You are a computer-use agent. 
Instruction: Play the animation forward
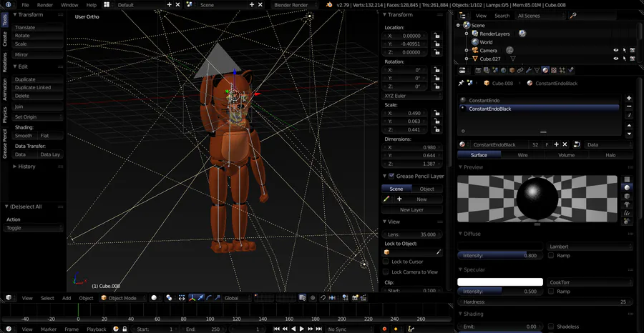[x=302, y=329]
